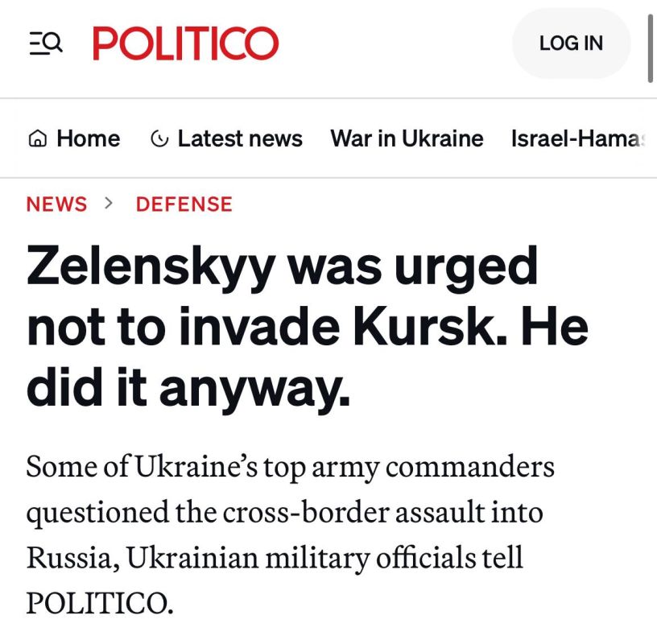This screenshot has width=657, height=644.
Task: Expand the navigation bar toward Israel-Hamas
Action: pyautogui.click(x=584, y=138)
